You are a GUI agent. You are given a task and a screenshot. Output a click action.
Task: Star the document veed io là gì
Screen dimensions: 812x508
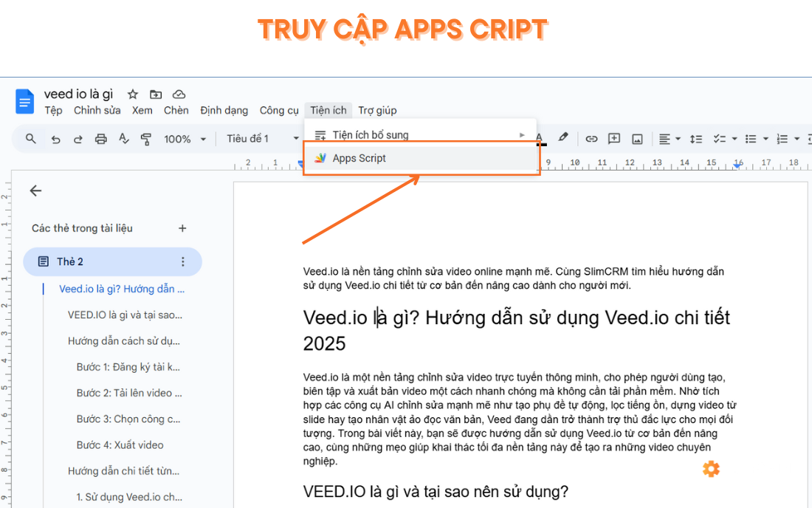[133, 95]
